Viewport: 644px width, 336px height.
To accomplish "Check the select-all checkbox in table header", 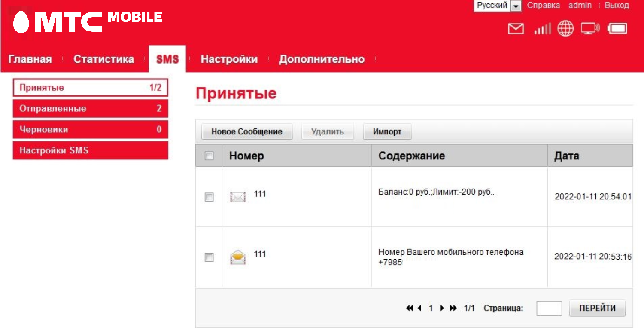I will [x=209, y=156].
